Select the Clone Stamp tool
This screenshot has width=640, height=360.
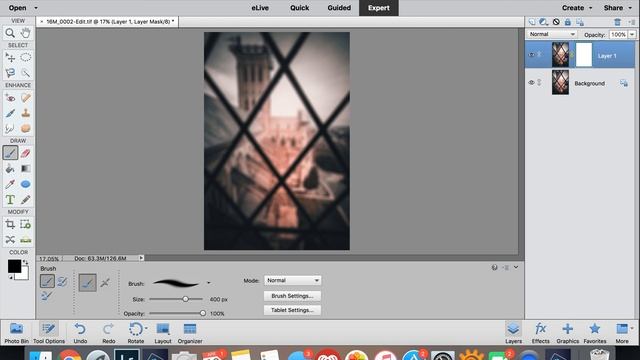[x=26, y=113]
